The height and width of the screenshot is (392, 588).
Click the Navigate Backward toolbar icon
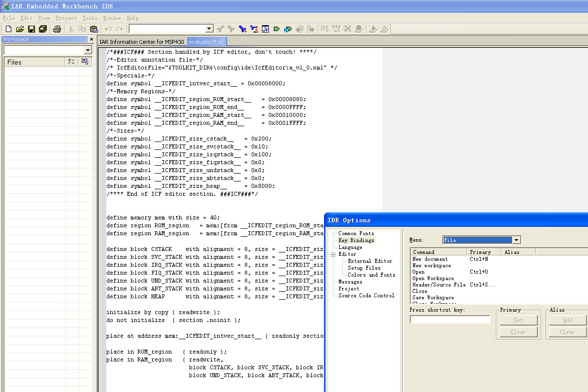[299, 29]
